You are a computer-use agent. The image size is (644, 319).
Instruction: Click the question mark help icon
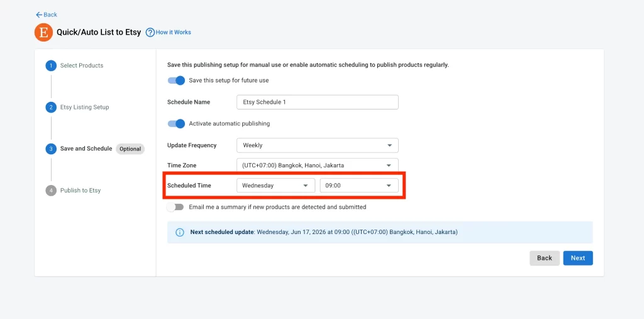click(x=150, y=32)
